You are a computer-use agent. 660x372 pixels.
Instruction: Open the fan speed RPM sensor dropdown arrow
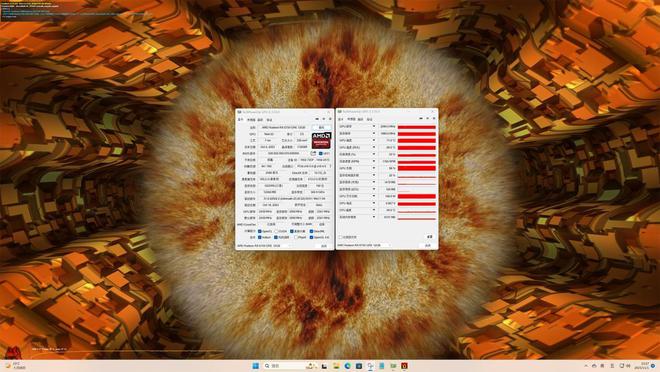tap(374, 161)
